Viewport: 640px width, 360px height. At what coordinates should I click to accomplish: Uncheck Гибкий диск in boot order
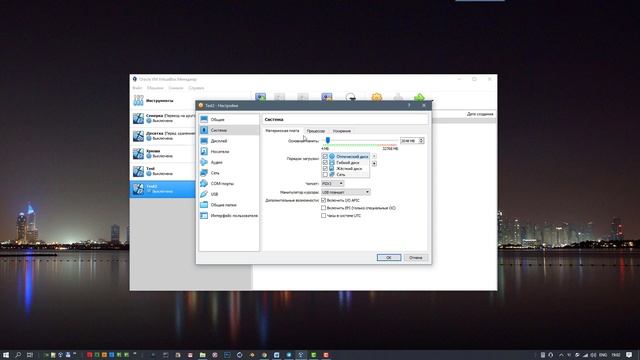325,162
